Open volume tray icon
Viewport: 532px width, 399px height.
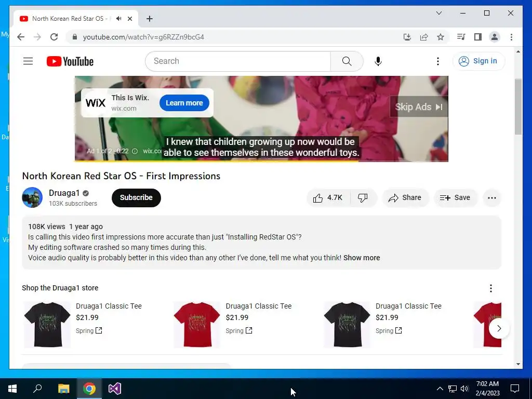click(464, 389)
